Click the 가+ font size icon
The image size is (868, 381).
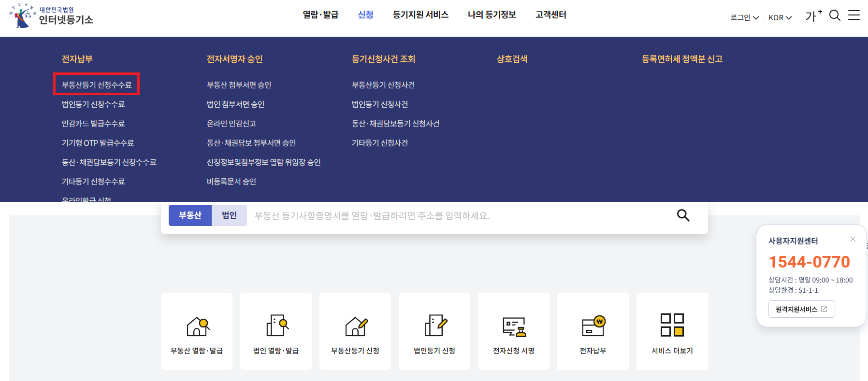pyautogui.click(x=813, y=15)
